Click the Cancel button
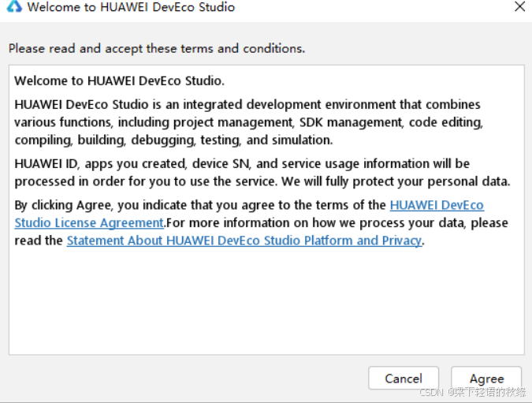The width and height of the screenshot is (532, 403). [404, 378]
